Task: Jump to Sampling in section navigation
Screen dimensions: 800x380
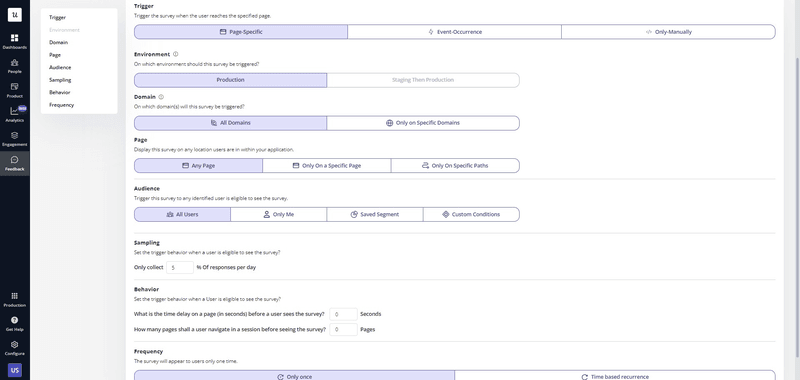Action: coord(60,80)
